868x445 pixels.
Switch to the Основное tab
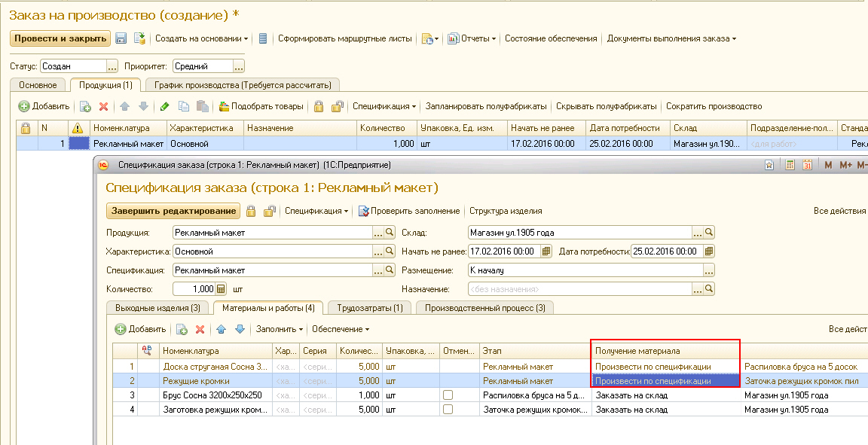pyautogui.click(x=38, y=85)
